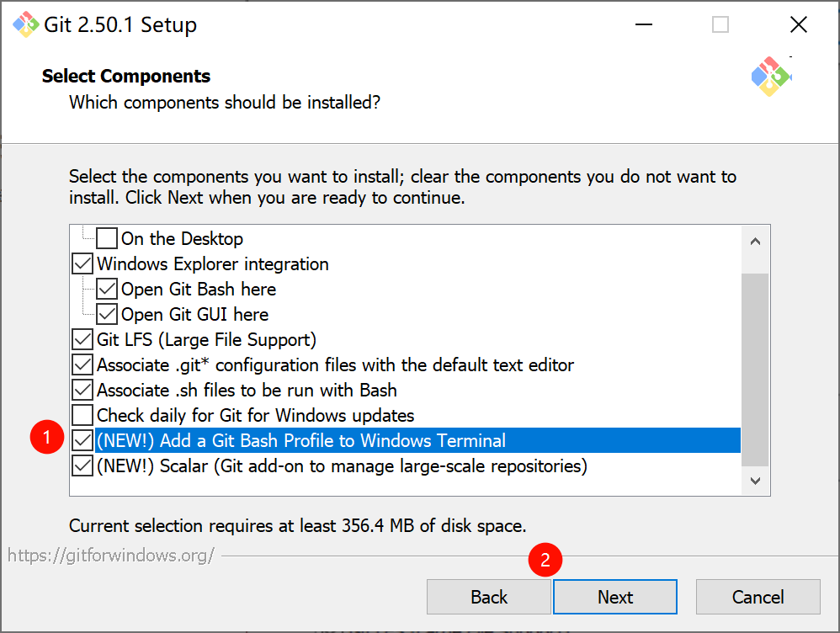Image resolution: width=840 pixels, height=633 pixels.
Task: Click the red step 1 marker
Action: pyautogui.click(x=47, y=437)
